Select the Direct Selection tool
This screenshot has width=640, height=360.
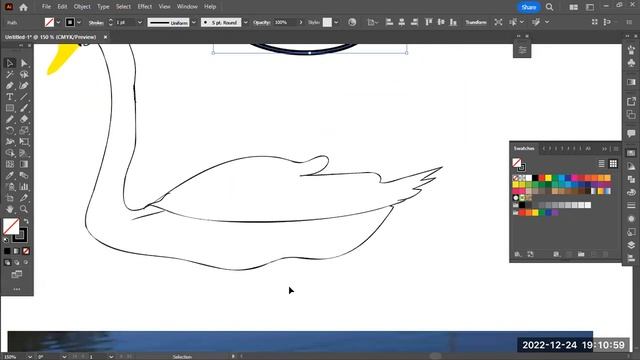(24, 63)
